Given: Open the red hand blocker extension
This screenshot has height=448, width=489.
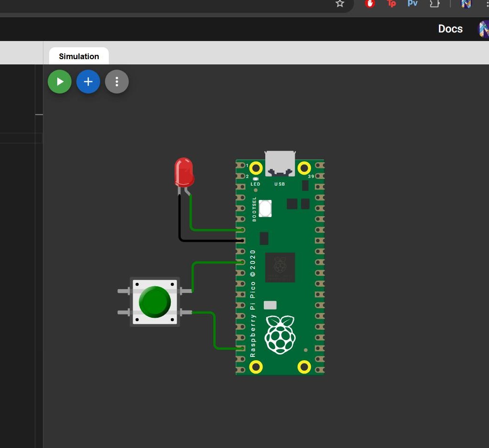Looking at the screenshot, I should (x=370, y=4).
